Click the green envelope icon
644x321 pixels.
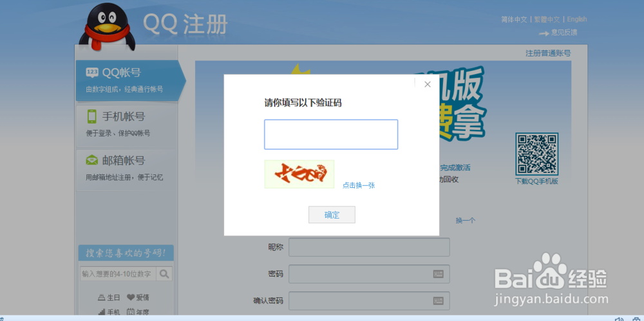pos(92,160)
